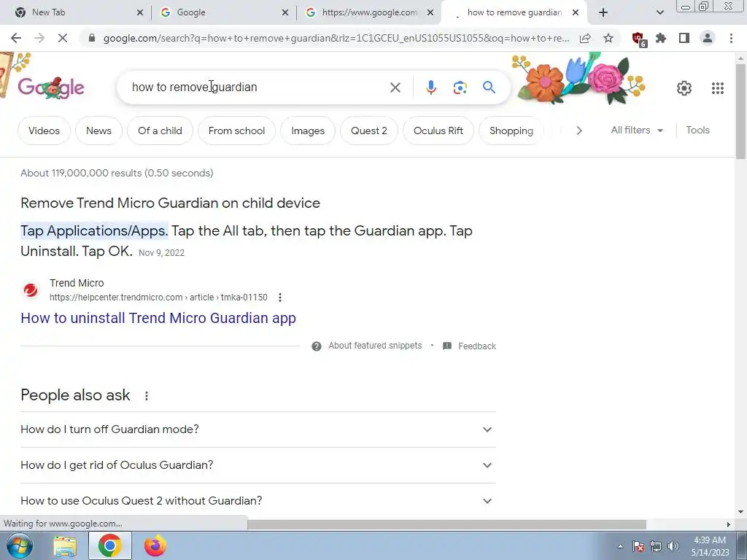The width and height of the screenshot is (747, 560).
Task: Close the 'how to remove guardian' tab
Action: click(576, 12)
